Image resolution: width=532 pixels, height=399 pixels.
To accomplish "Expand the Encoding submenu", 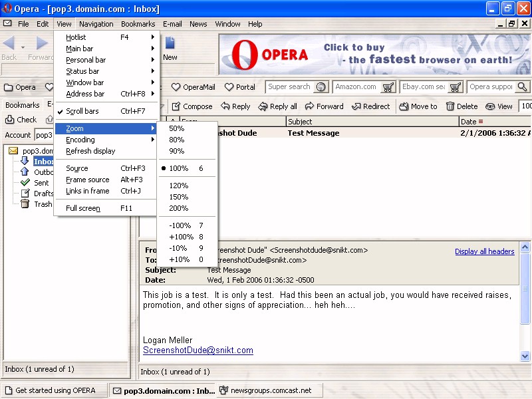I will (x=106, y=140).
